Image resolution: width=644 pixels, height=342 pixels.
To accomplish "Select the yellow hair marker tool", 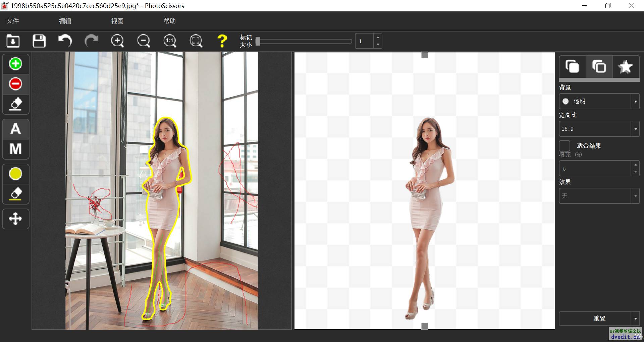I will pos(15,174).
